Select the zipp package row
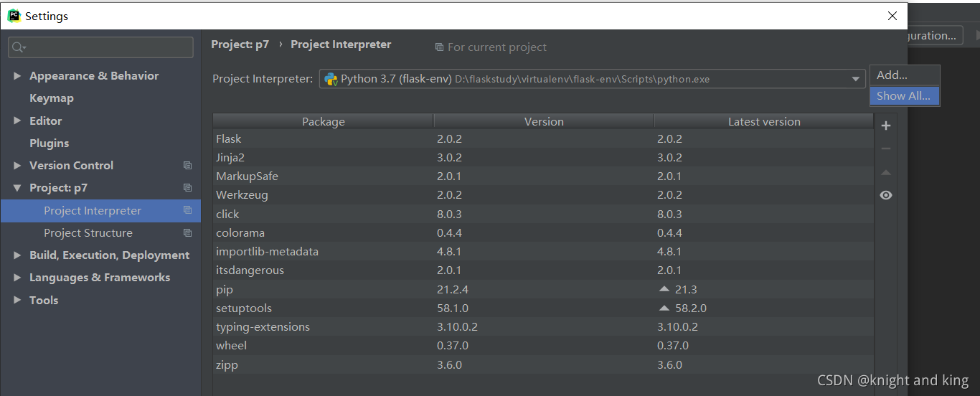 click(543, 365)
